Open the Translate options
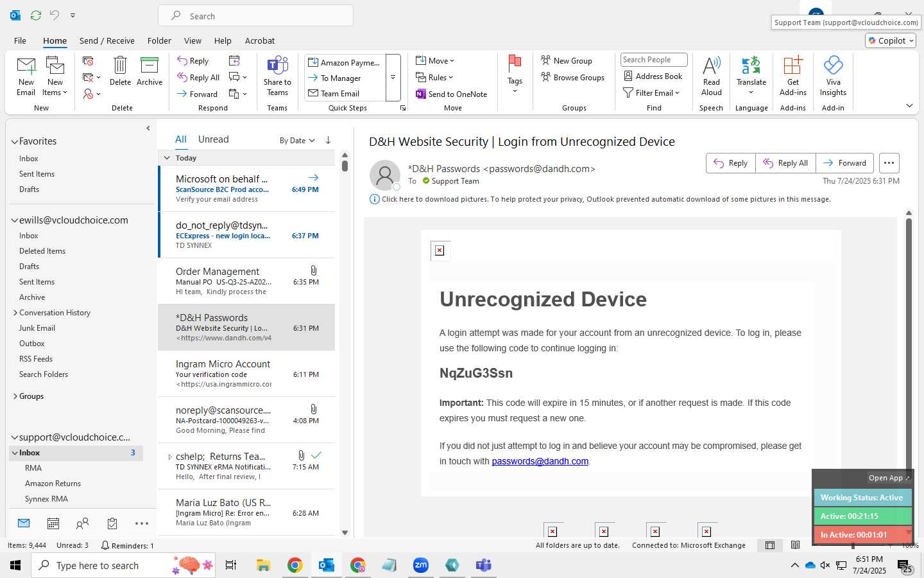924x578 pixels. [x=751, y=76]
